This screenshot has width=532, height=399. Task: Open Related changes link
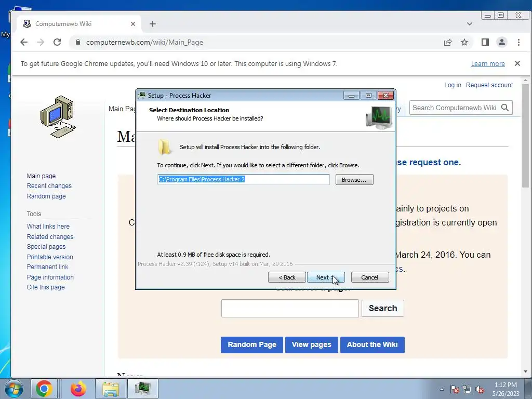(50, 237)
